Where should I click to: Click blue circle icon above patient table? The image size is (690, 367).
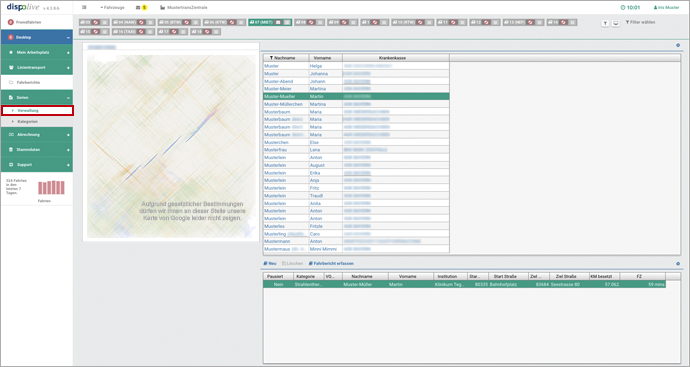click(x=678, y=45)
